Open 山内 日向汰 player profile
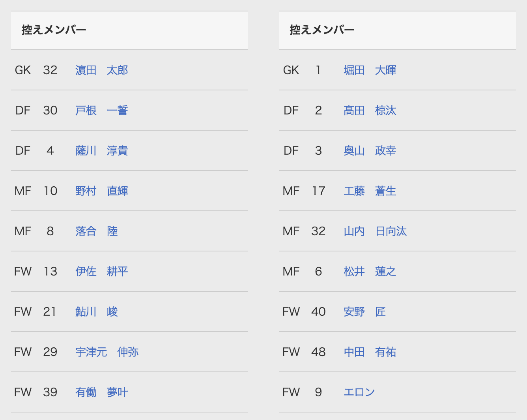527x420 pixels. coord(375,231)
